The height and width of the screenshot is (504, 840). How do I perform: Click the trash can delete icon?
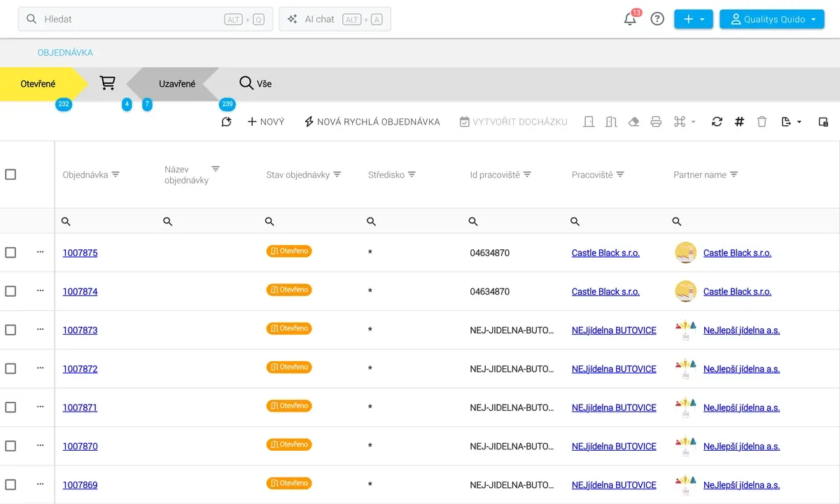coord(762,122)
